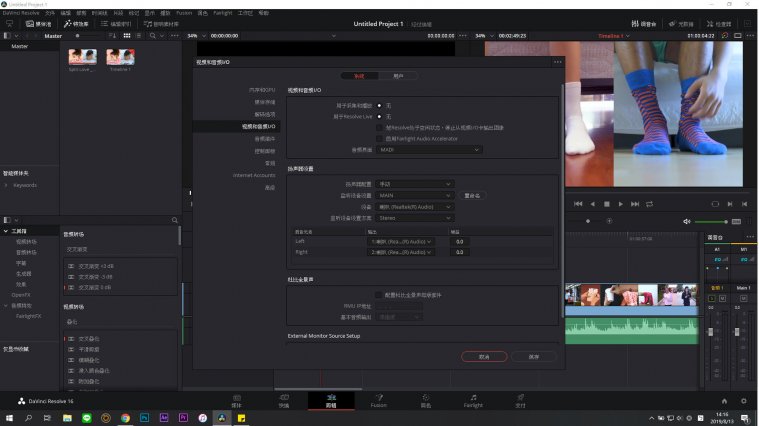Click the Left channel gain value field

[x=459, y=242]
